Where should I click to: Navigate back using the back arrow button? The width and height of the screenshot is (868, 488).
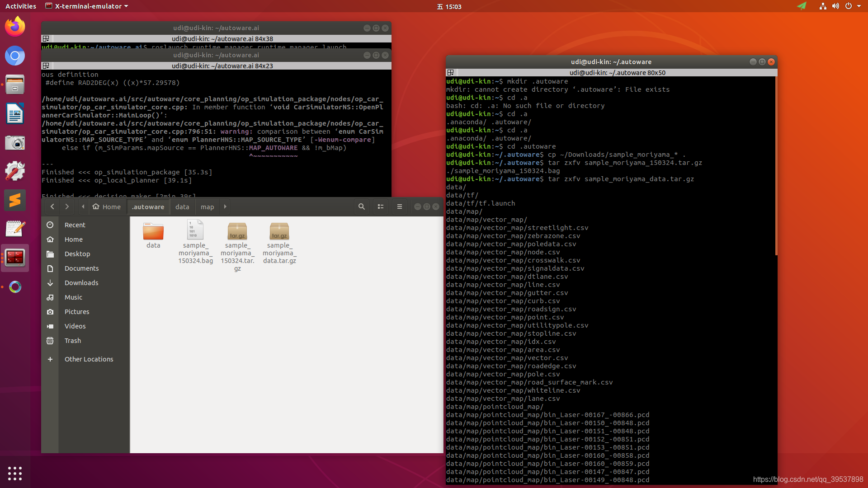pos(53,206)
